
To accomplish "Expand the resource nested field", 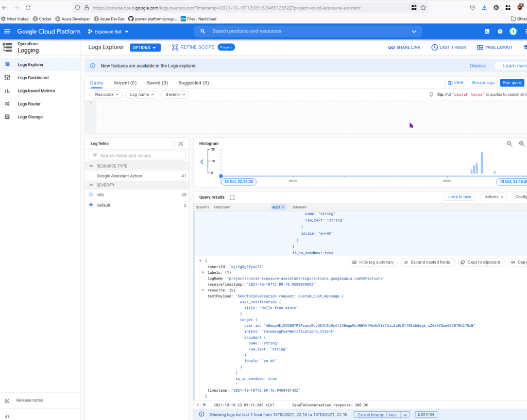I will (x=203, y=290).
